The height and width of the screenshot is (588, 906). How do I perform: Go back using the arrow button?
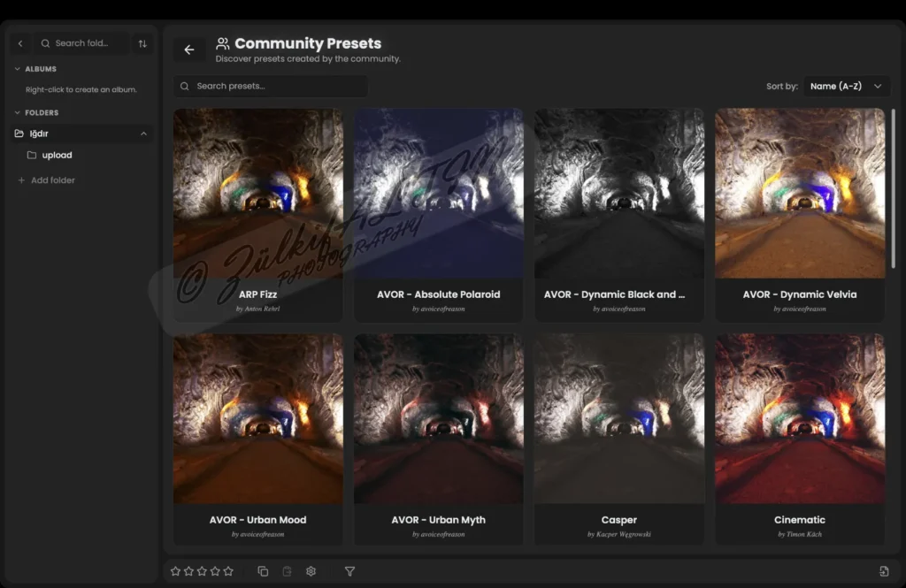(x=189, y=50)
